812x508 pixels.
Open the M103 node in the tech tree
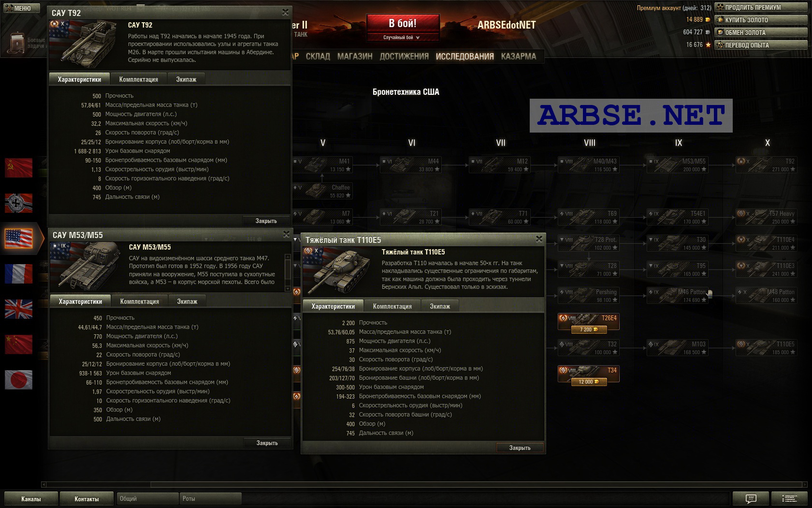click(677, 348)
